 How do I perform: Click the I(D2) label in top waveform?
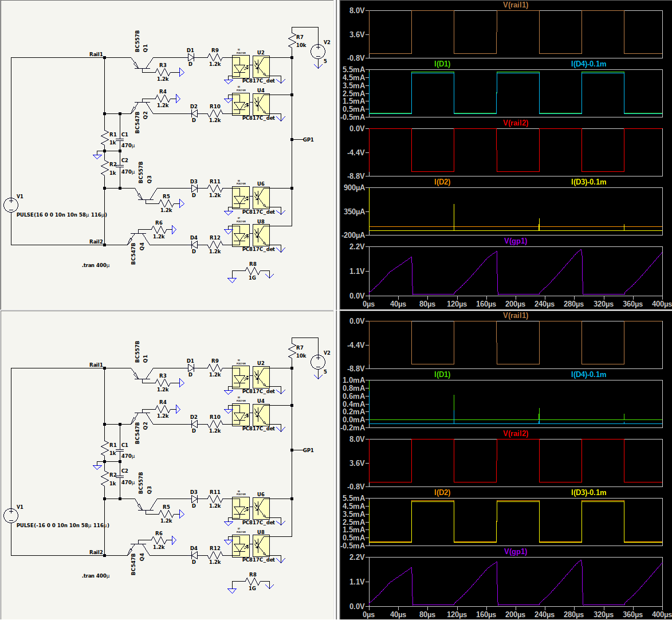pyautogui.click(x=442, y=182)
